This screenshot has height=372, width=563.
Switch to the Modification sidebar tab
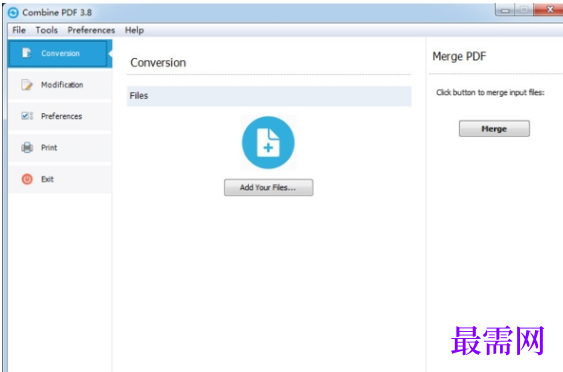[x=60, y=85]
